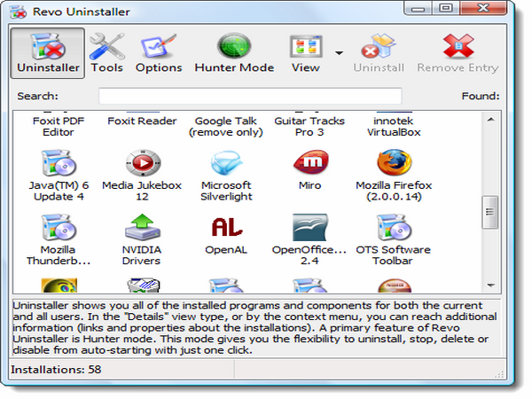Screen dimensions: 532x399
Task: Select the NVIDIA Drivers icon
Action: pyautogui.click(x=142, y=229)
